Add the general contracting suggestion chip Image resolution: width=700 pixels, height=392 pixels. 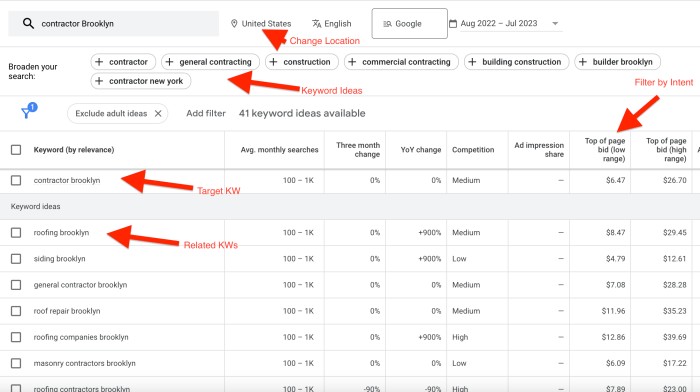click(x=210, y=62)
